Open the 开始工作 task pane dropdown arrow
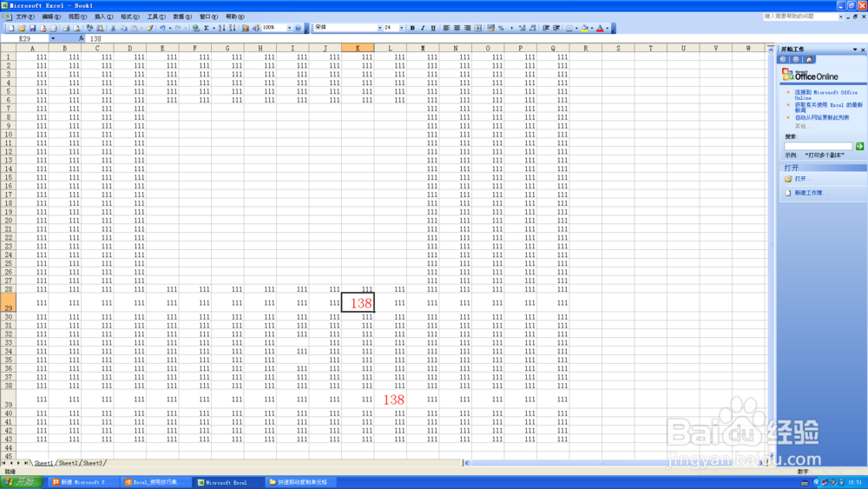868x489 pixels. click(x=855, y=50)
